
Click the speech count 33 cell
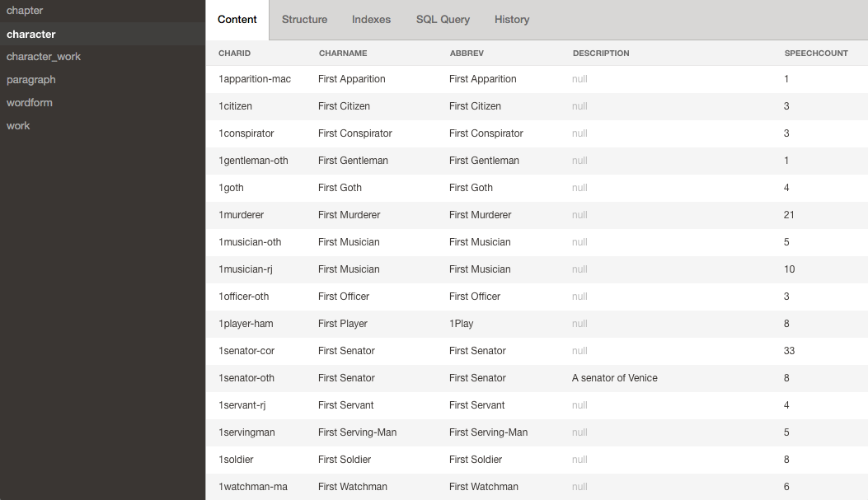pyautogui.click(x=790, y=351)
